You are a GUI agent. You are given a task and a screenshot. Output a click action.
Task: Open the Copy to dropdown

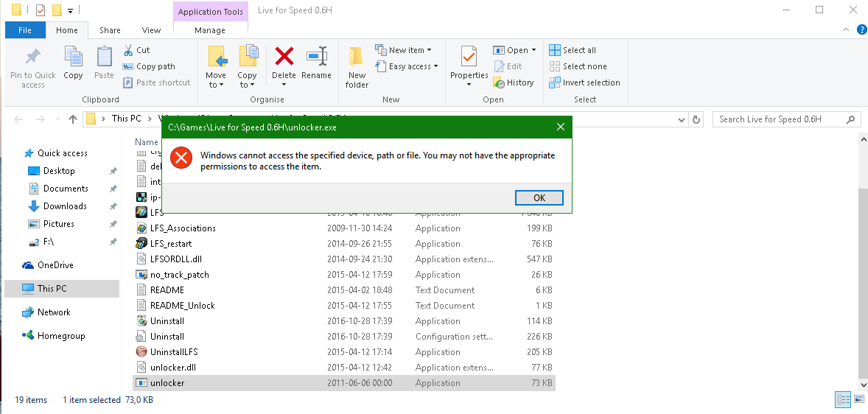pos(247,80)
